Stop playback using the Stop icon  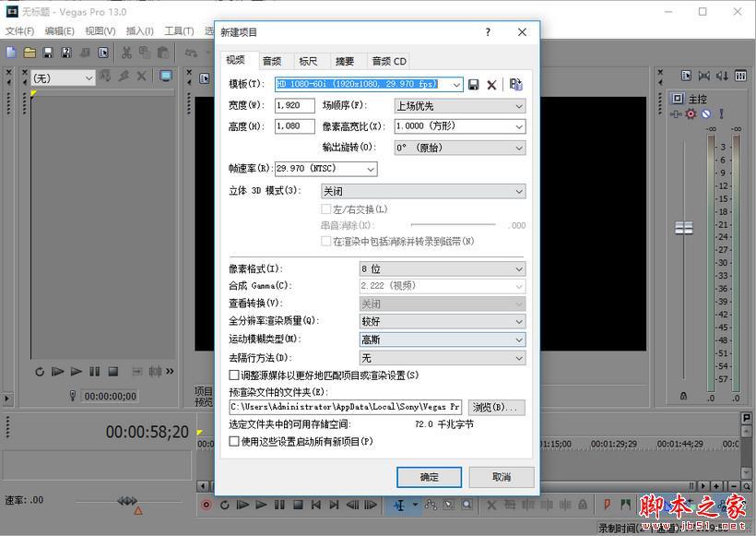point(299,505)
